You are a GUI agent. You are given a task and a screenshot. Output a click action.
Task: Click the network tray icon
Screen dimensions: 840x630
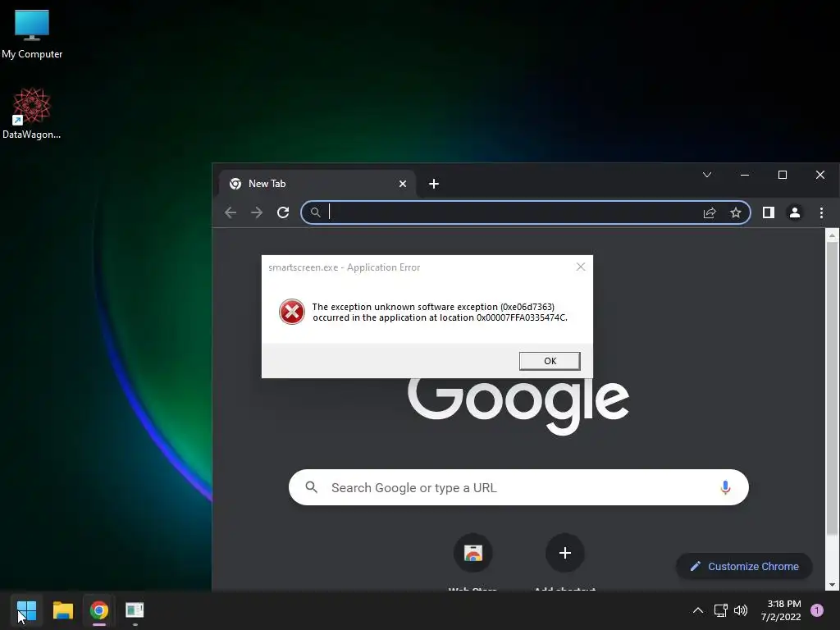pos(720,610)
